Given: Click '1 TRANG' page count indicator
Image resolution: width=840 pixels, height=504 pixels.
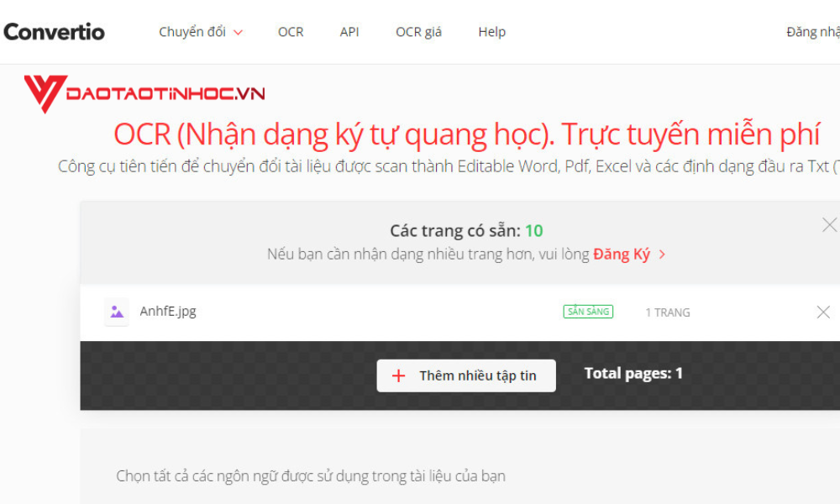Looking at the screenshot, I should coord(668,312).
